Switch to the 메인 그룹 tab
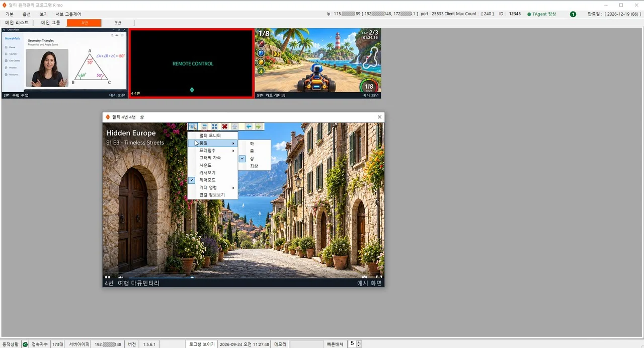 (50, 23)
